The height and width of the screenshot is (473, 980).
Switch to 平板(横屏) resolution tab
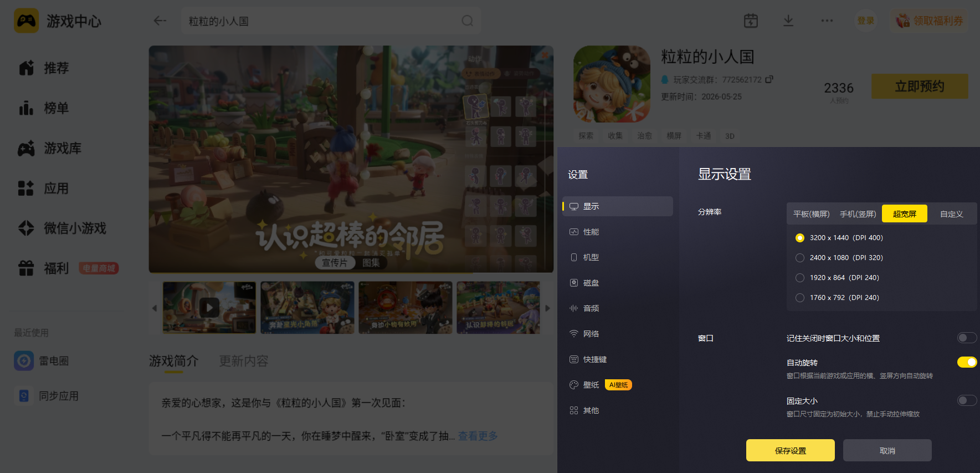[811, 214]
